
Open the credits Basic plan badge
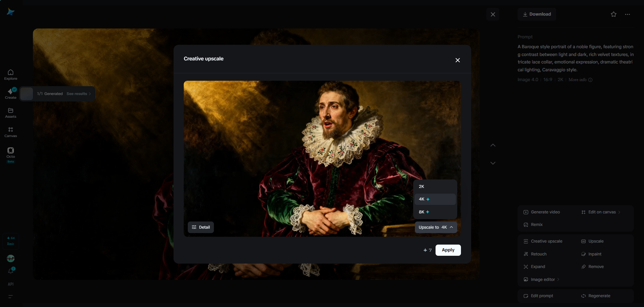11,241
